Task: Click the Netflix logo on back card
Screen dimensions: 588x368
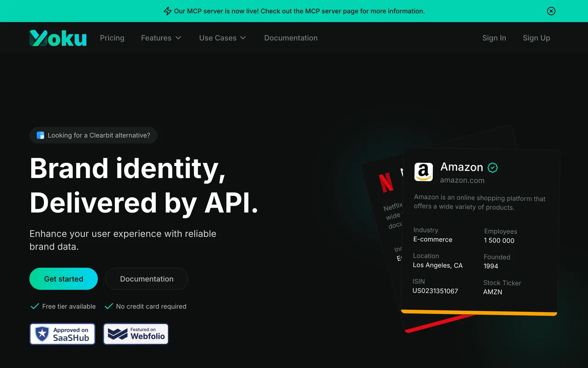Action: (386, 182)
